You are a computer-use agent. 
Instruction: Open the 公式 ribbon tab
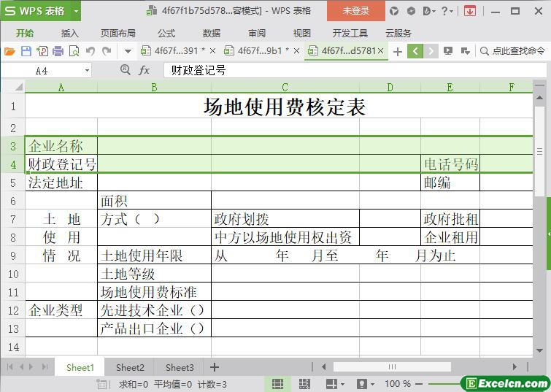pos(166,33)
